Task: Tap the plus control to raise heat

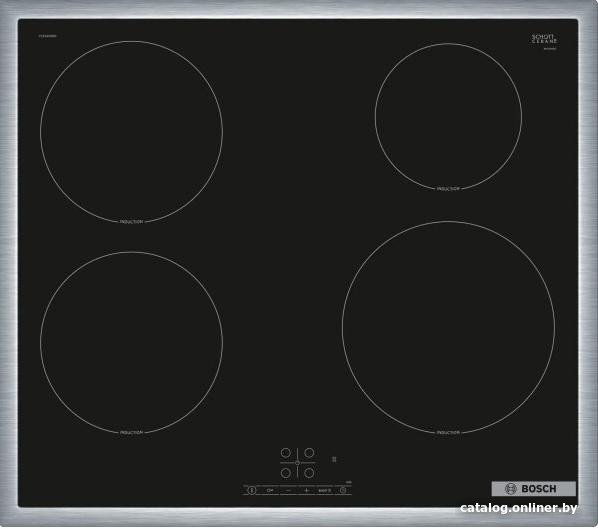Action: pyautogui.click(x=307, y=490)
